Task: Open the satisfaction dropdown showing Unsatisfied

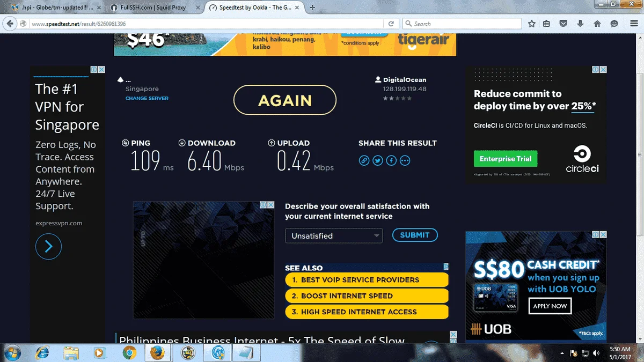Action: point(334,235)
